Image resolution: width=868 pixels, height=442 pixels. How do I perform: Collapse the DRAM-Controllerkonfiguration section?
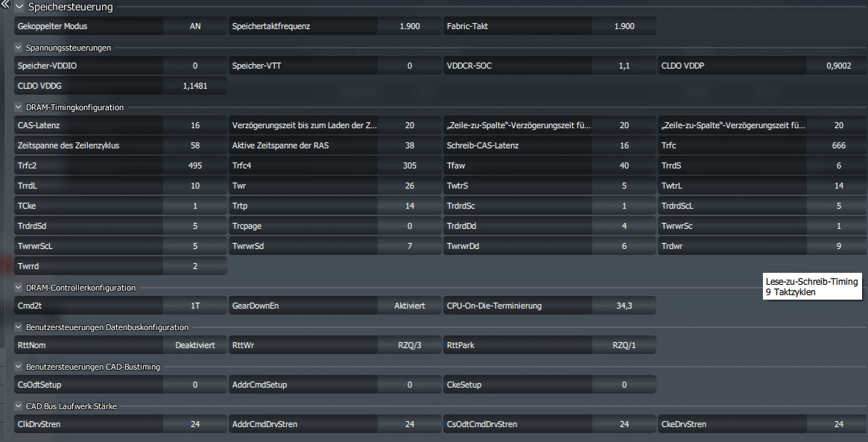pos(19,288)
